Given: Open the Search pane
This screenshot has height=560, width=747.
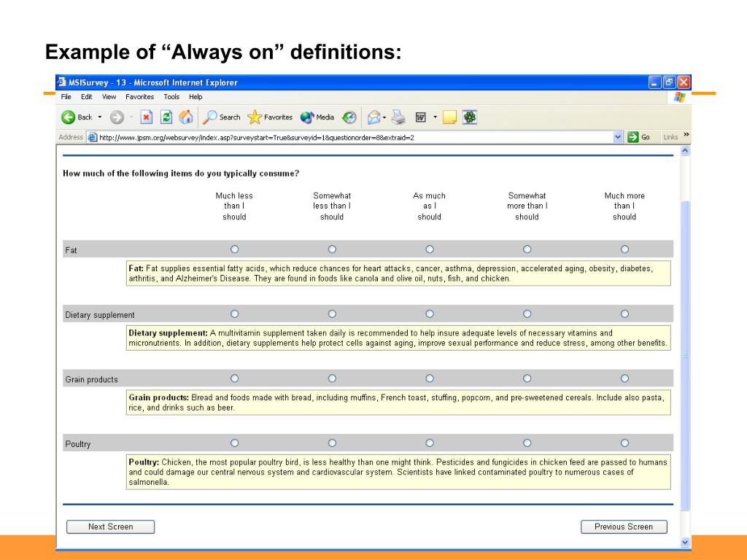Looking at the screenshot, I should [222, 117].
